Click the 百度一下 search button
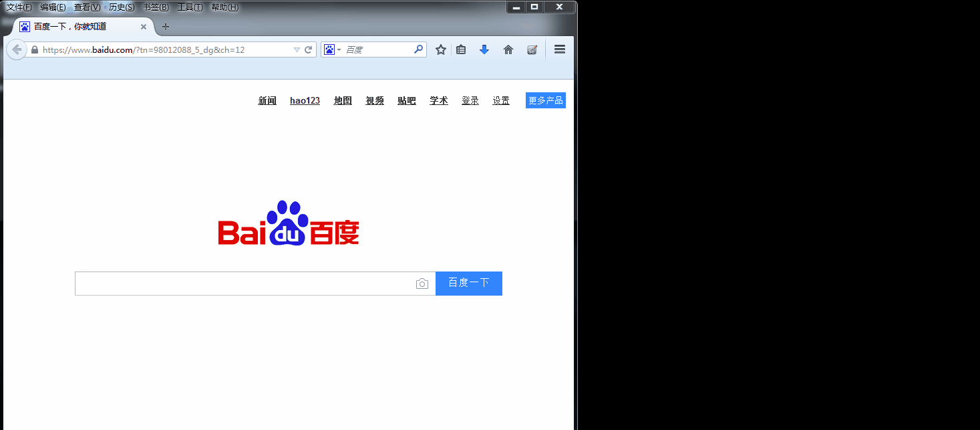The width and height of the screenshot is (980, 430). pos(468,283)
